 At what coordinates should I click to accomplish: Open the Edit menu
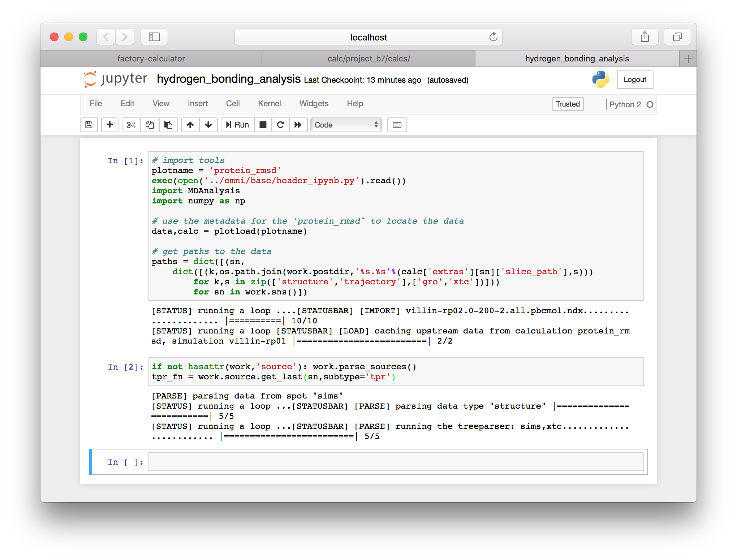click(x=127, y=104)
